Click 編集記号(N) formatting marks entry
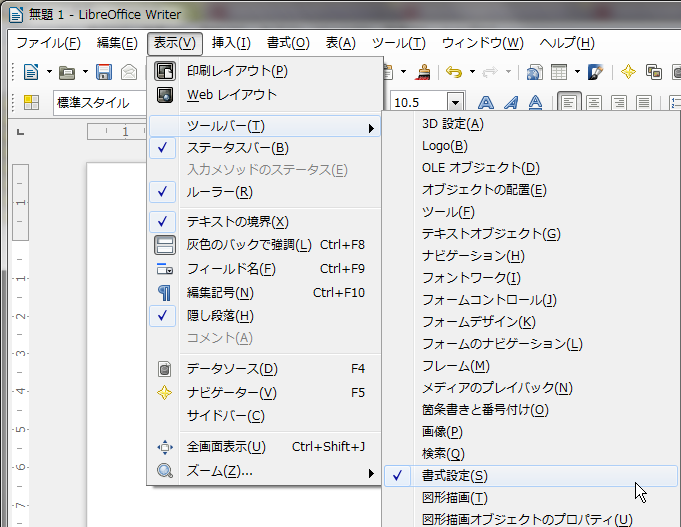681x527 pixels. [265, 293]
